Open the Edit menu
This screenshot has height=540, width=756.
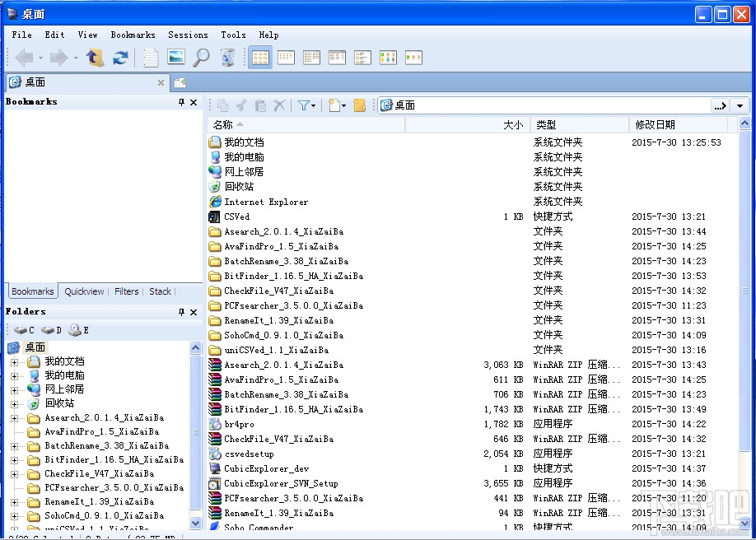[x=54, y=35]
